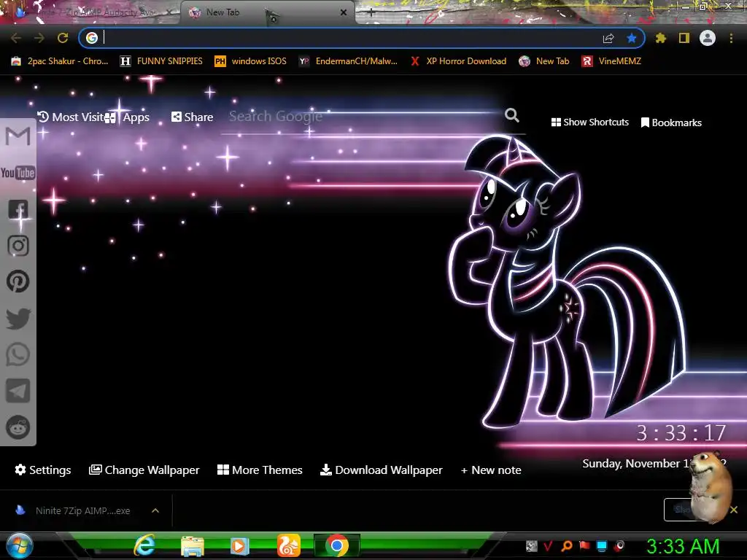
Task: Click the bookmark star icon
Action: point(632,38)
